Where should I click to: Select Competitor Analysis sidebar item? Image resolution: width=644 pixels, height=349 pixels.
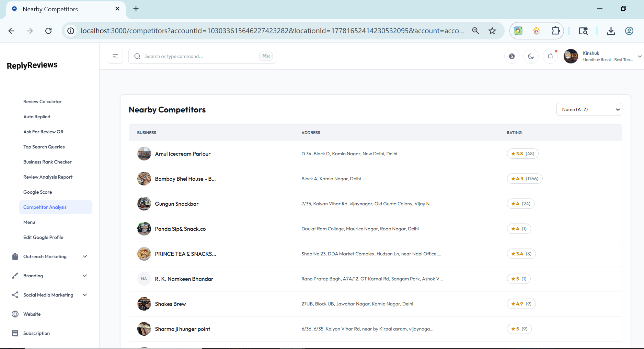tap(56, 207)
